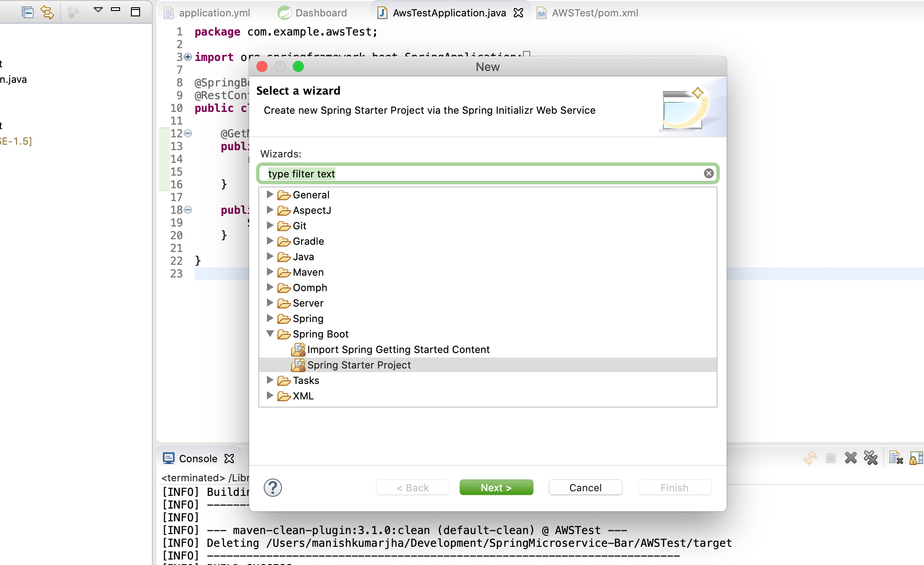Click the J file icon on AwsTestApplication tab
The width and height of the screenshot is (924, 565).
point(382,13)
